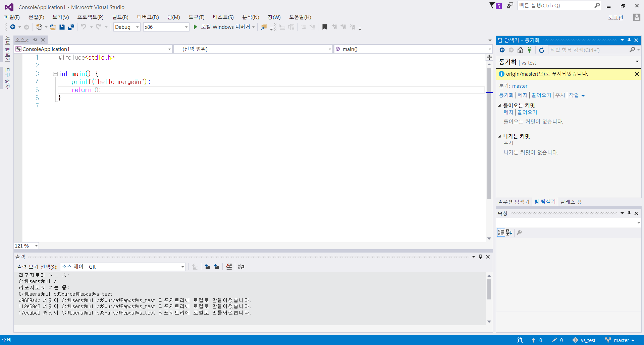Click the vs_test repository in status bar
This screenshot has width=644, height=345.
(x=584, y=340)
